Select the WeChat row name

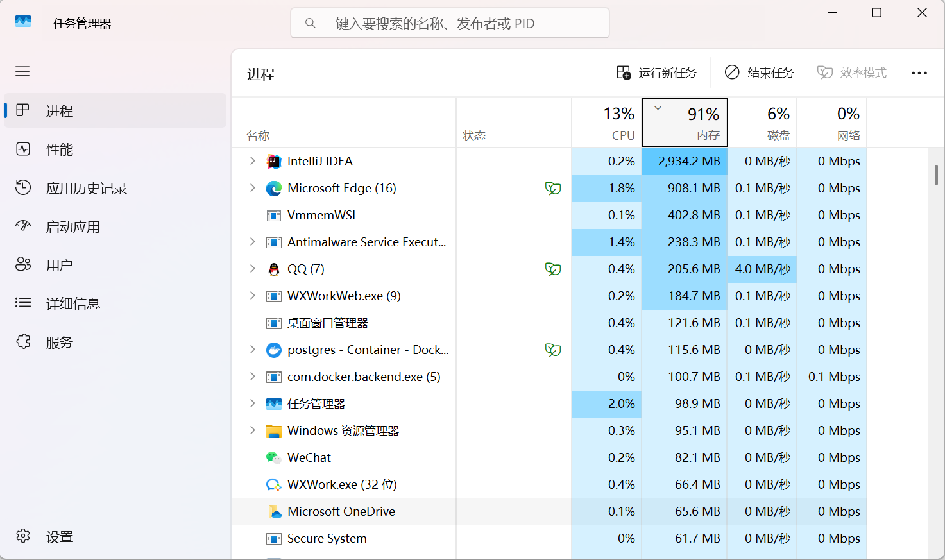click(309, 457)
